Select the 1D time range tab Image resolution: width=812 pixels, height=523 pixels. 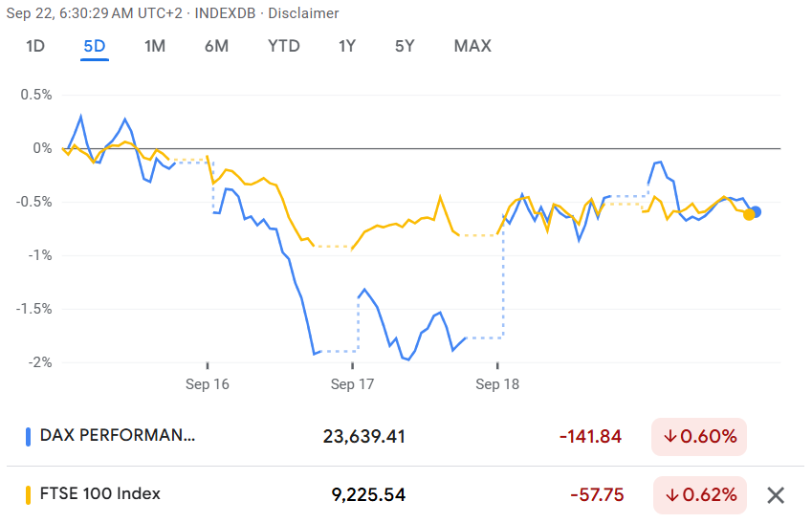35,46
